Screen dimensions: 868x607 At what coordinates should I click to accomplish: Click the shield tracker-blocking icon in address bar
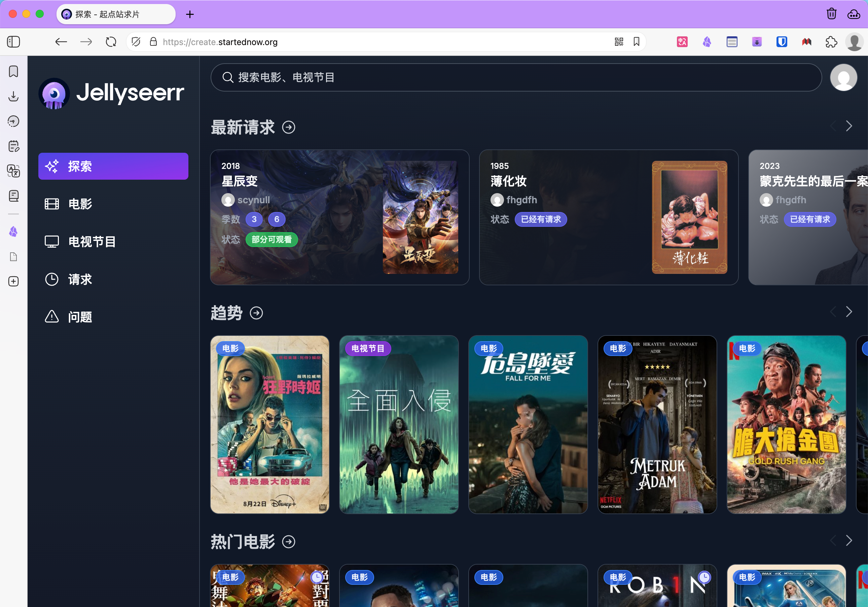(136, 42)
